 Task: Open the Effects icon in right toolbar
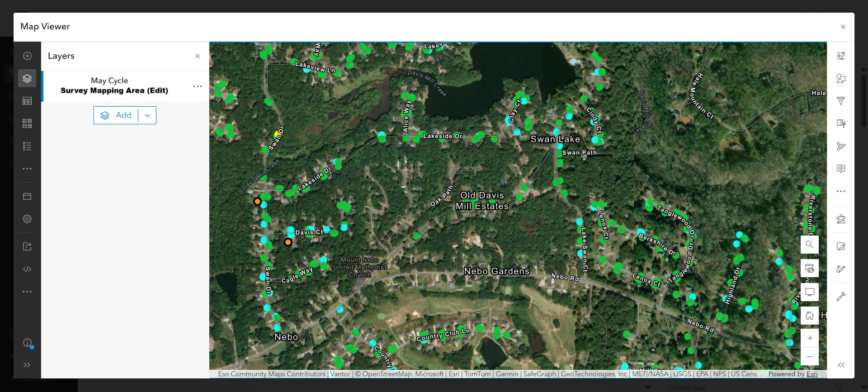[841, 123]
